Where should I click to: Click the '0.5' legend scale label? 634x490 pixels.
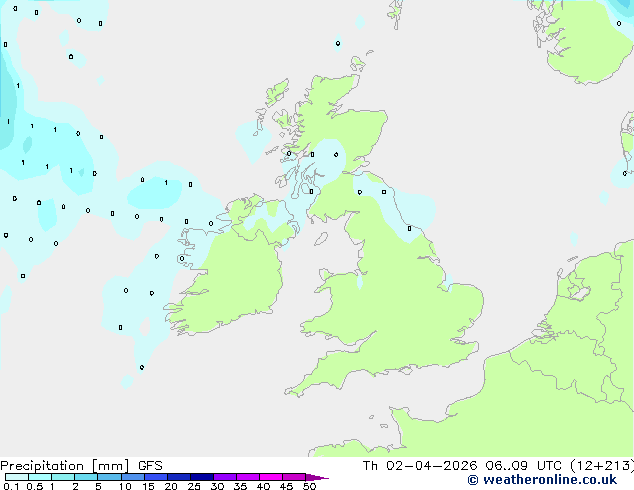[35, 486]
